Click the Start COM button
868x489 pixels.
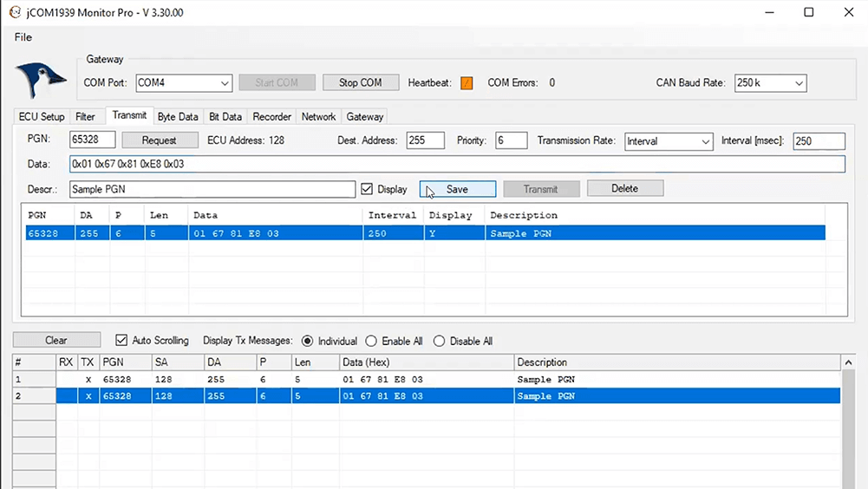click(x=277, y=82)
